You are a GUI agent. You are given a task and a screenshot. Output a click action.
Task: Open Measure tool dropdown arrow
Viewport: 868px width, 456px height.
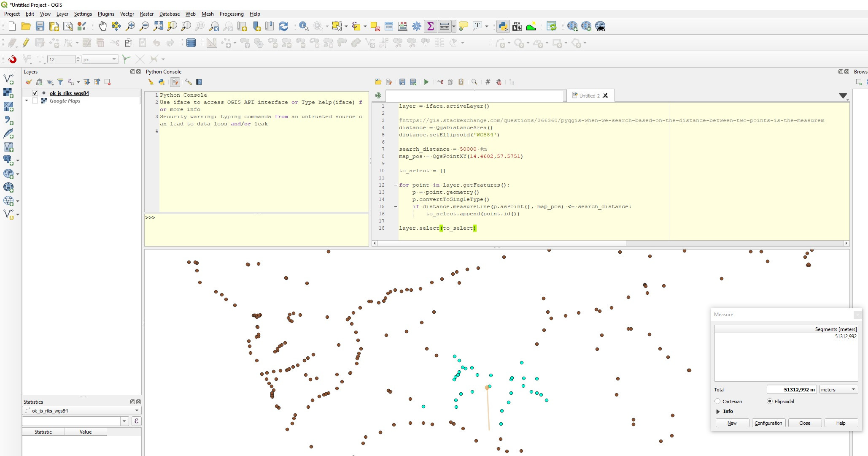tap(454, 26)
